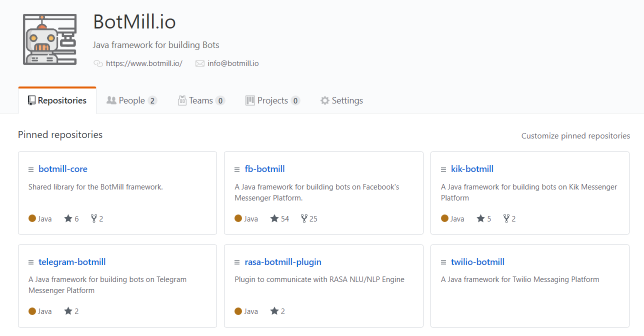644x336 pixels.
Task: Click the fork icon on fb-botmill card
Action: tap(303, 218)
